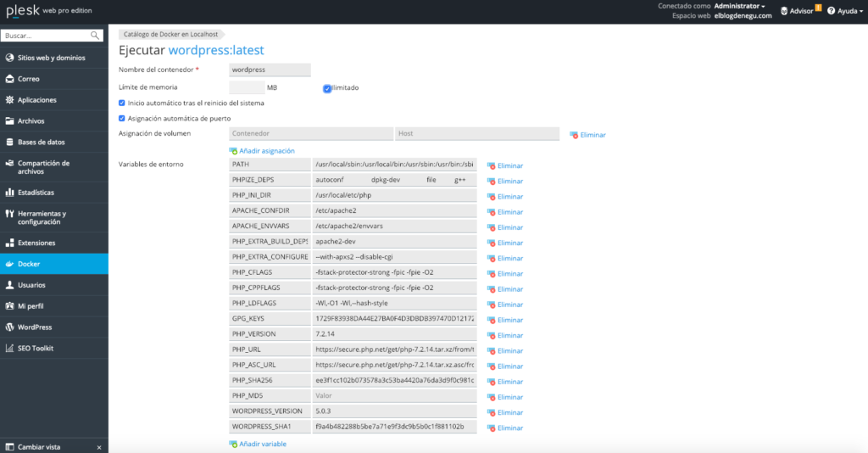The image size is (868, 453).
Task: Click the PHP_LDFLAGS name field
Action: pyautogui.click(x=270, y=303)
